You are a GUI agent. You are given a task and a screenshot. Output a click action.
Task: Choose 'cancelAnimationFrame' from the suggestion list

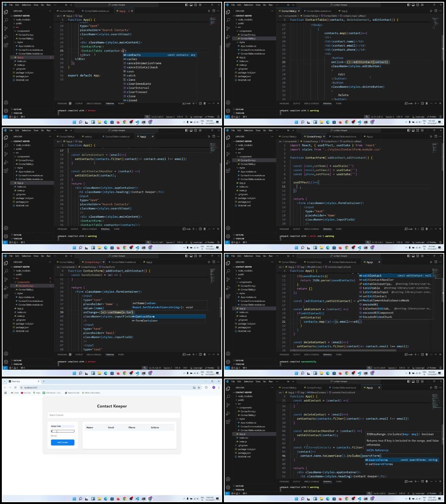pos(160,63)
